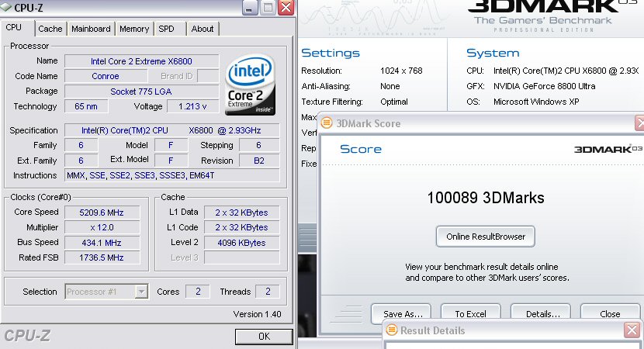Click the Anti-Aliasing value None
Image resolution: width=644 pixels, height=349 pixels.
[390, 86]
